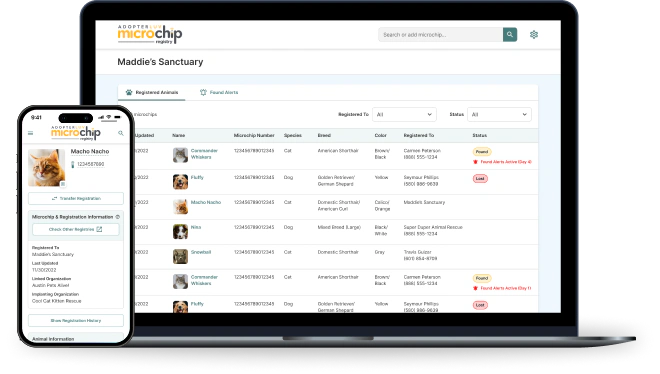Click Found Alerts Active (Day 1) link
Screen dimensions: 660x374
coord(506,289)
